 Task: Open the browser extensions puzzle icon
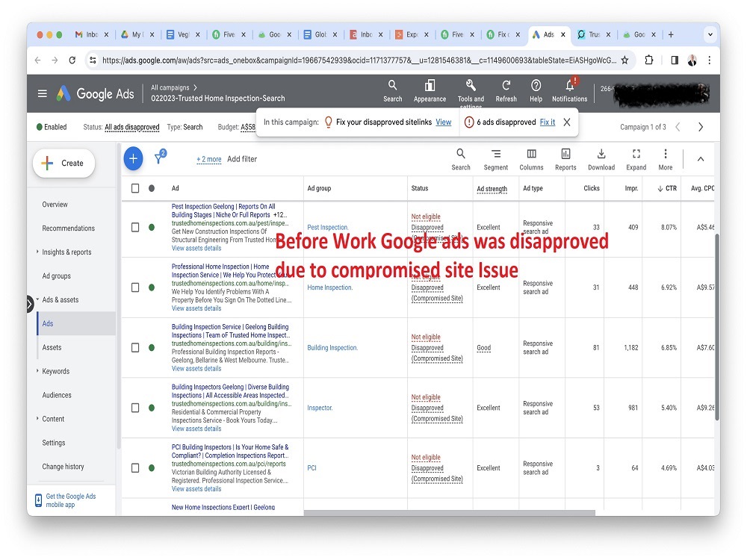(x=649, y=60)
